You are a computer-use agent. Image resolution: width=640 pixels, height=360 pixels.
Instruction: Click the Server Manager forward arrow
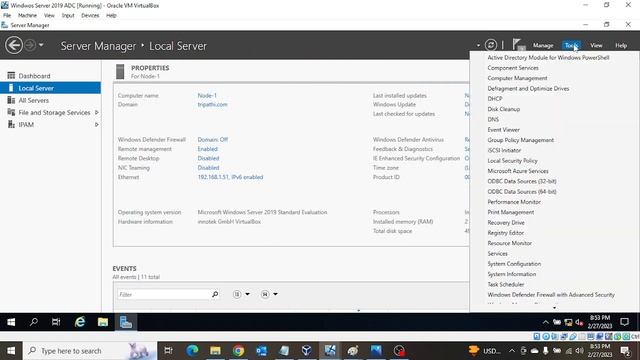point(30,45)
